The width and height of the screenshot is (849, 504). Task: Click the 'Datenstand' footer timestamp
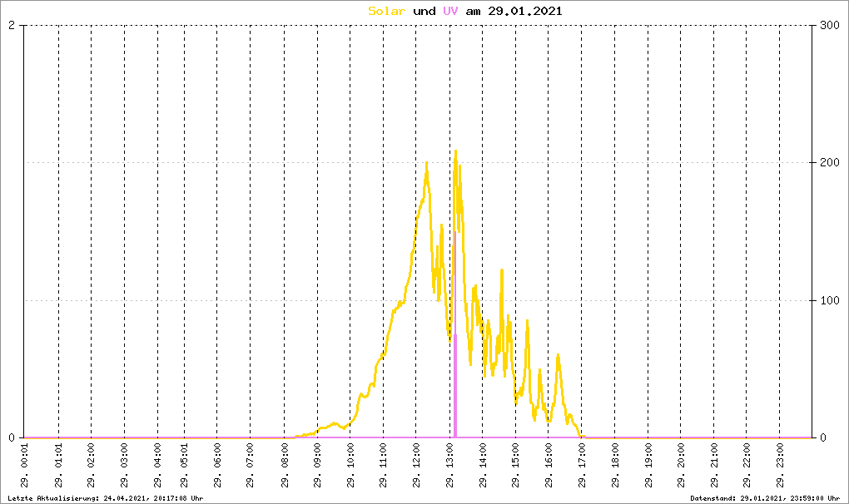tap(765, 498)
